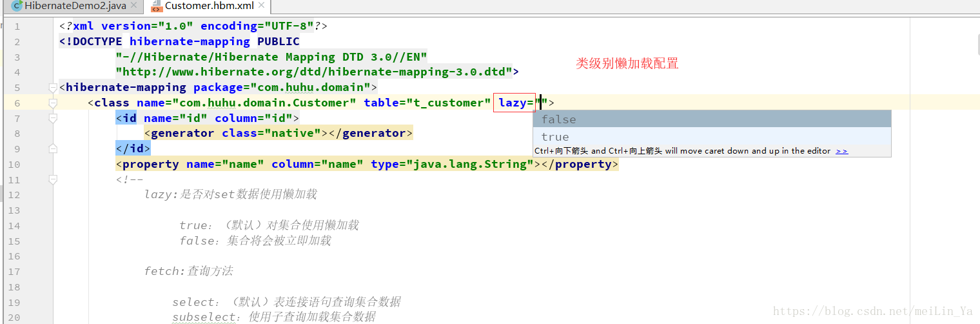Choose 'false' from the autocomplete popup
This screenshot has height=324, width=980.
tap(712, 119)
